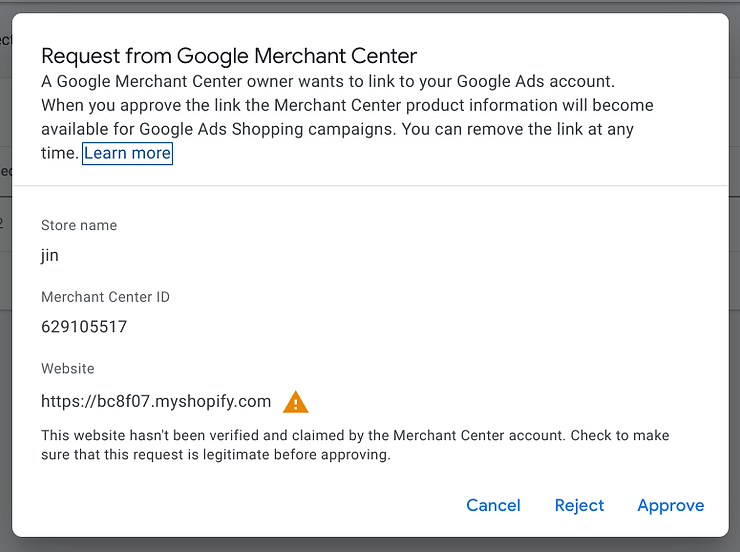Click the orange warning triangle icon
The height and width of the screenshot is (552, 740).
[295, 402]
